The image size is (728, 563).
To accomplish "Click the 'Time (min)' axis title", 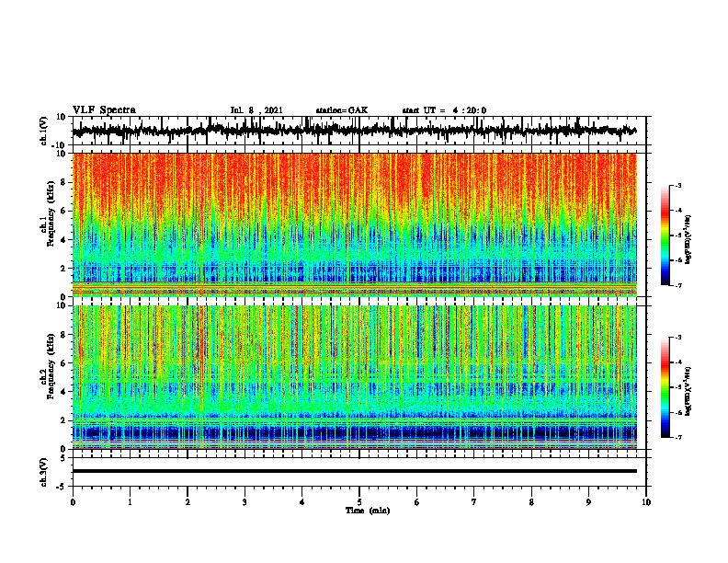I will [x=368, y=511].
